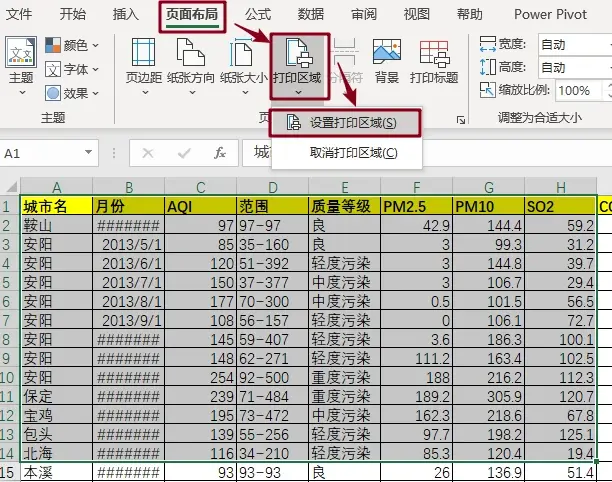Click the 月份 header cell
The width and height of the screenshot is (612, 482).
click(129, 206)
